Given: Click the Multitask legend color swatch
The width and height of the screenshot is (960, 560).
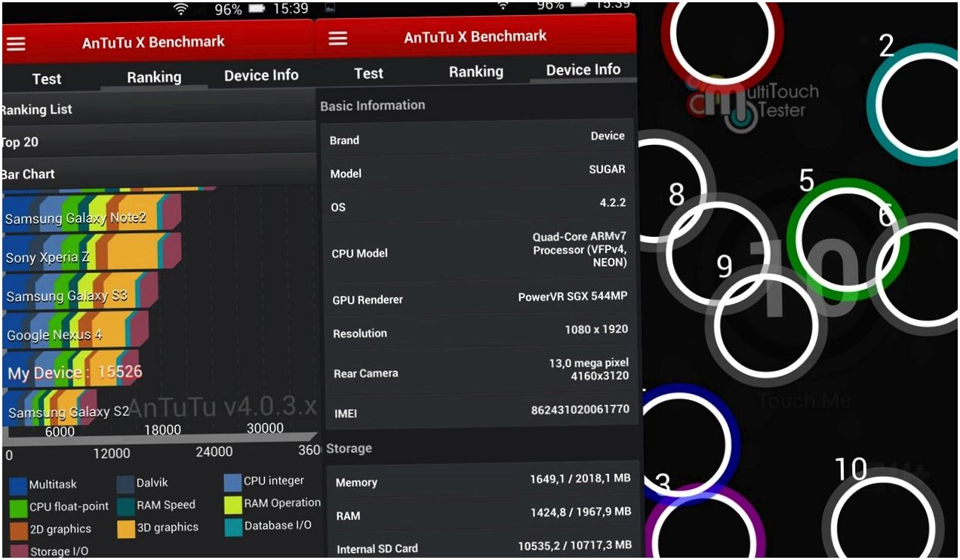Looking at the screenshot, I should (x=17, y=485).
